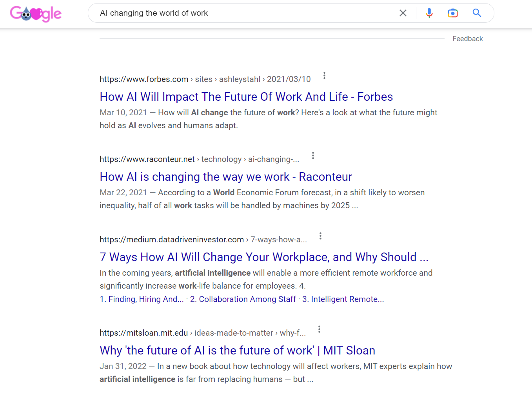Open three-dot menu for datadriveninvestor result
Screen dimensions: 532x398
[320, 236]
